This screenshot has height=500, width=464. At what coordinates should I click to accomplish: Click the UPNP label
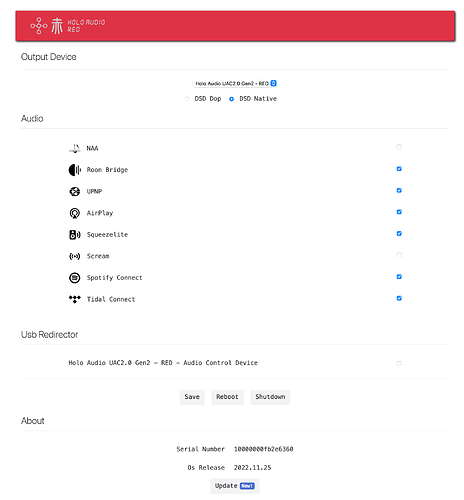point(94,191)
